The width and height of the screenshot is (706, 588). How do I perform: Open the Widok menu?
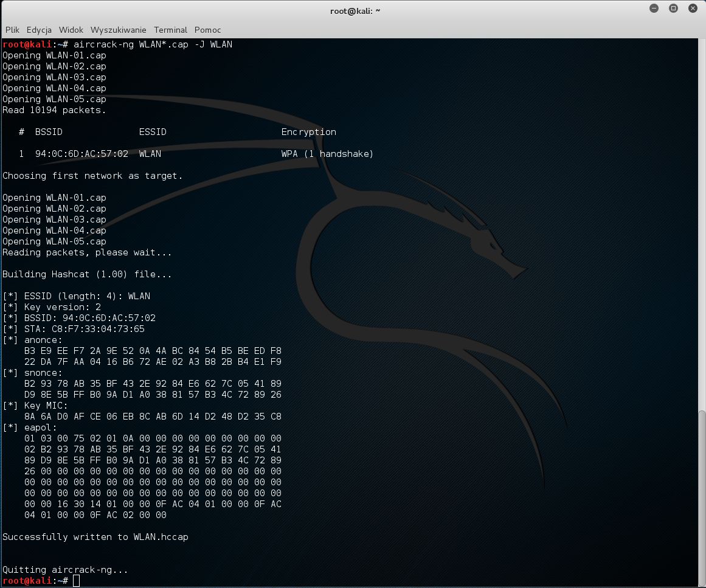point(71,30)
